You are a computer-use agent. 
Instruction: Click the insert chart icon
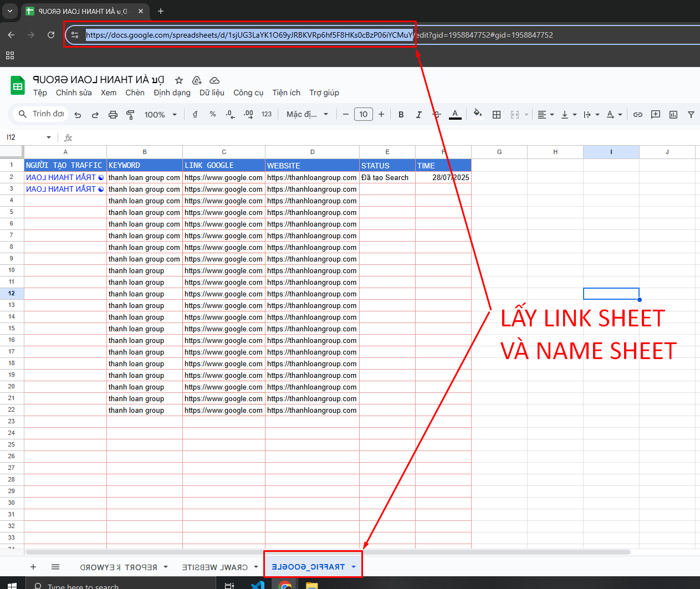tap(673, 114)
